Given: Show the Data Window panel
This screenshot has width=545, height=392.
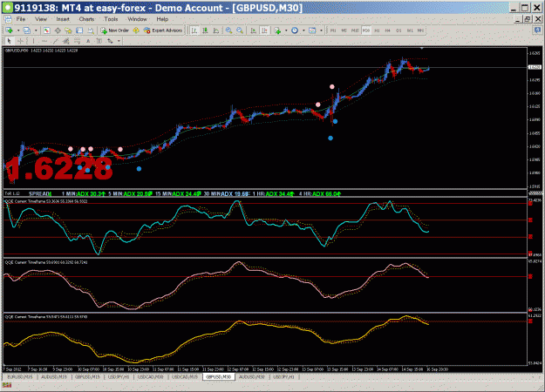Looking at the screenshot, I should (x=58, y=30).
